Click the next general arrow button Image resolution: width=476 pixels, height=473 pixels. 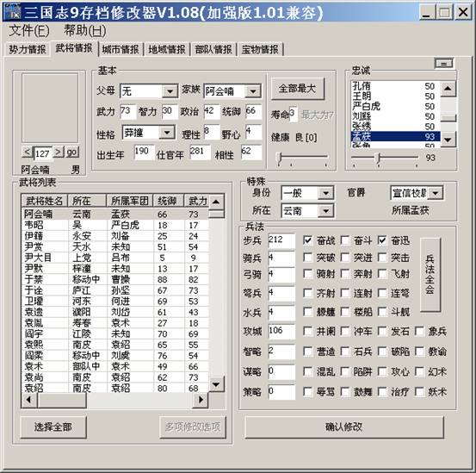point(59,152)
